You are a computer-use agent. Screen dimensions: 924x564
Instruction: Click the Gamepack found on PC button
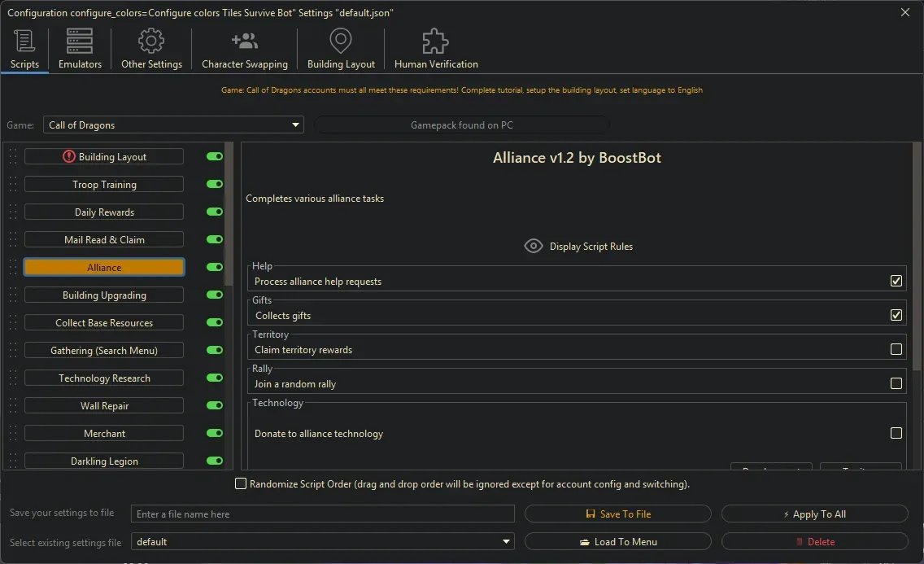461,125
